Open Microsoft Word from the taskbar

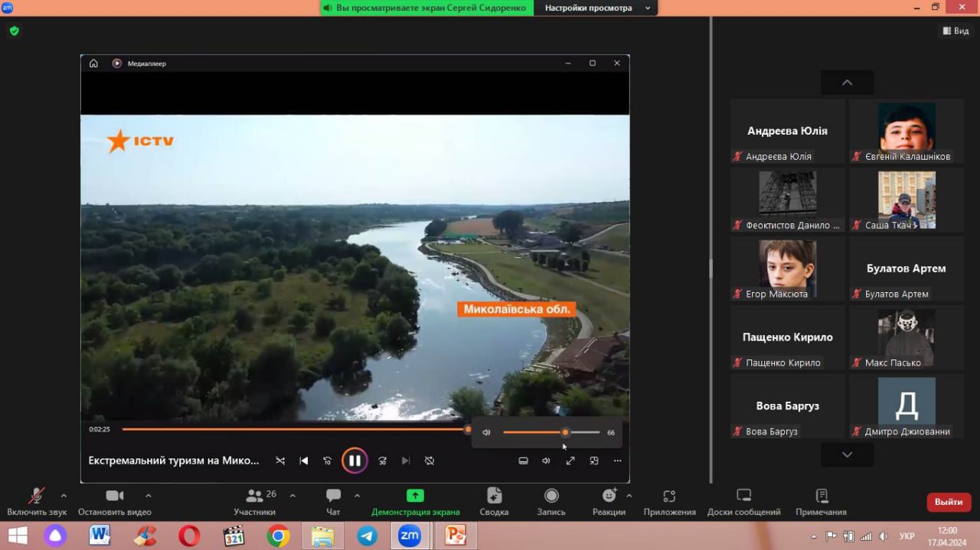(x=100, y=535)
